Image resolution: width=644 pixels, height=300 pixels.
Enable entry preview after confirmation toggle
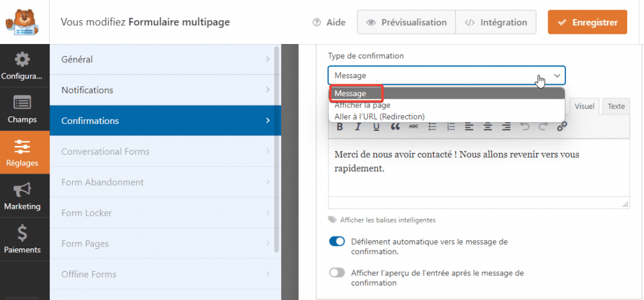coord(337,273)
